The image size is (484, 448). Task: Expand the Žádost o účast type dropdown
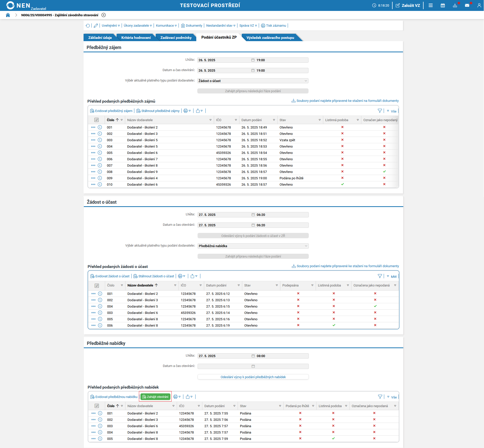253,81
